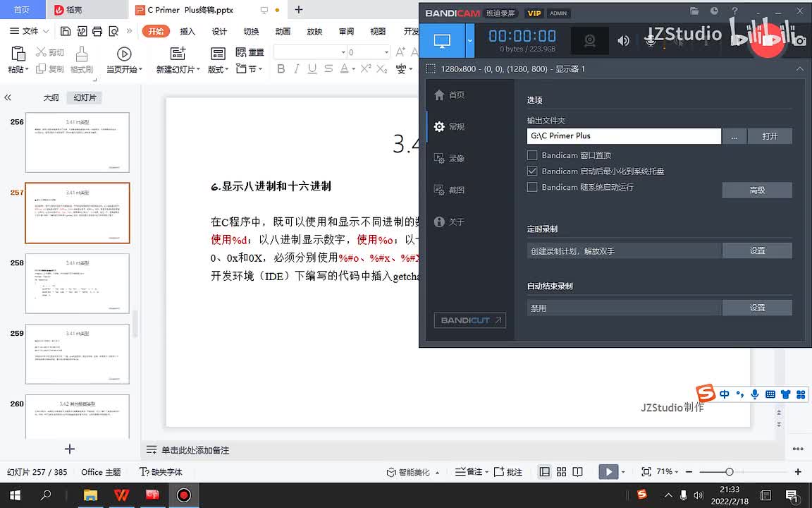
Task: Expand Bandicam recording mode dropdown arrow
Action: point(469,40)
